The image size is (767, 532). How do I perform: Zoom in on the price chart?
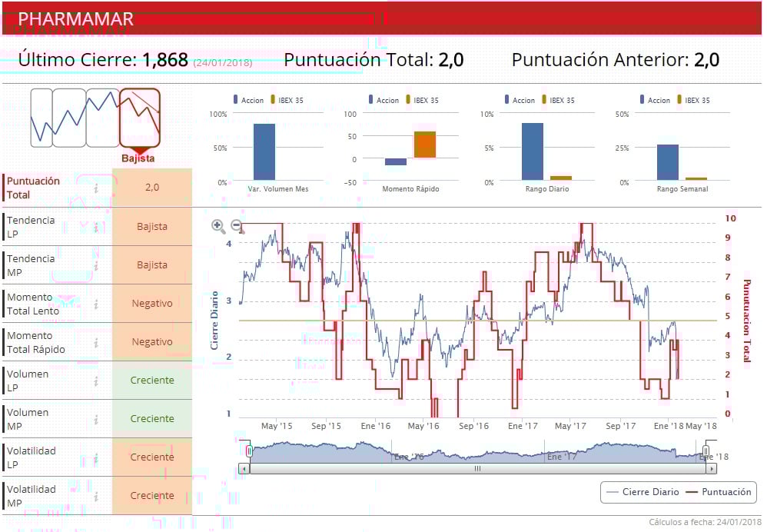(217, 225)
